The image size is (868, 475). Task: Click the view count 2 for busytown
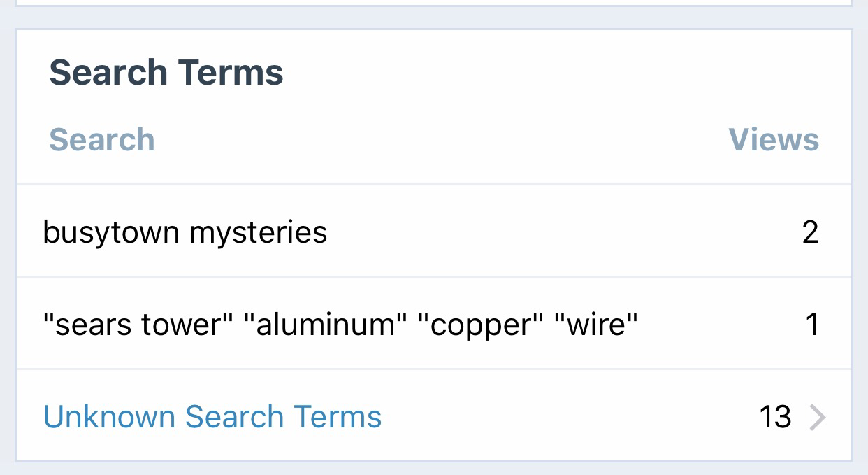(x=810, y=232)
